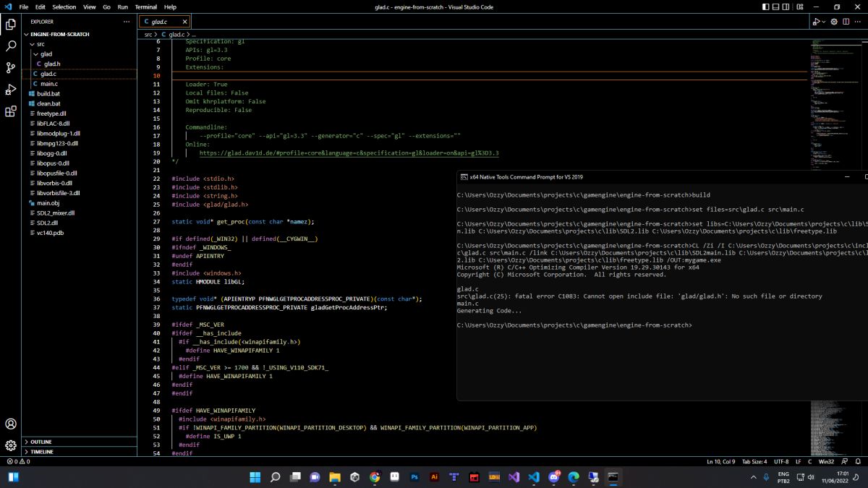Follow the glad.dav1d.de link in code
The height and width of the screenshot is (488, 868).
[x=349, y=153]
